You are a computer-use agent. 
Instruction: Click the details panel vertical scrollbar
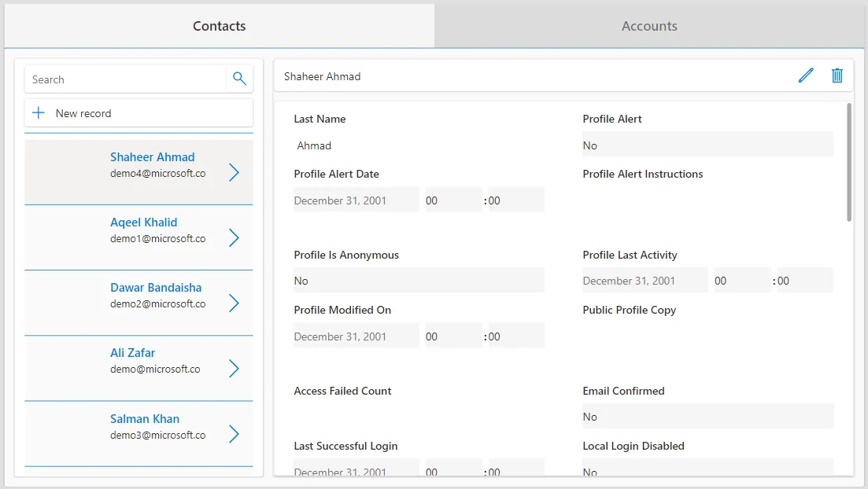pyautogui.click(x=849, y=162)
